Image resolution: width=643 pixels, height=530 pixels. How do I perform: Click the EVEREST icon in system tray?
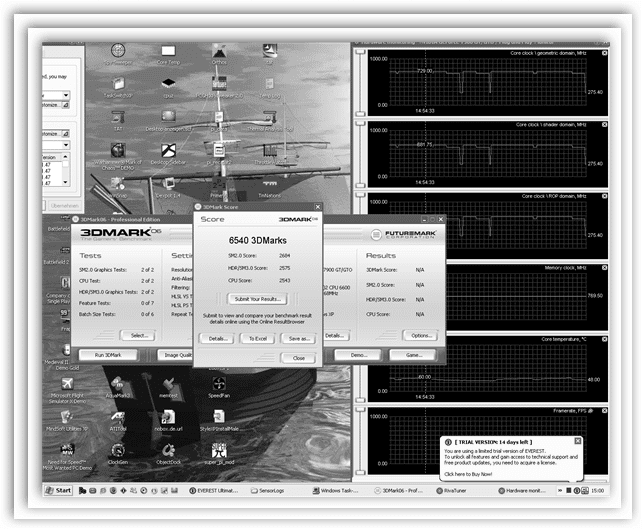click(x=576, y=491)
